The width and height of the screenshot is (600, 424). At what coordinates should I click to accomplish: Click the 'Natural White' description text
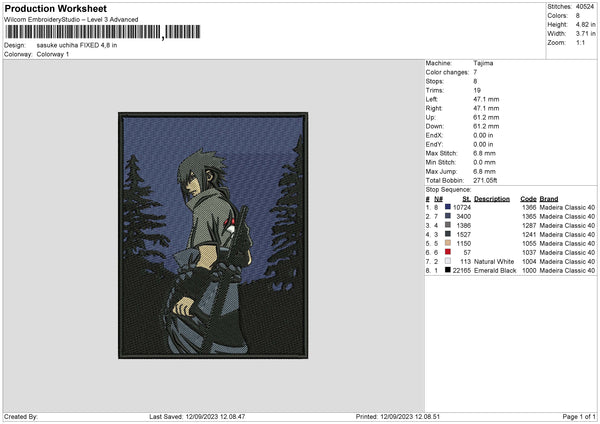tap(494, 261)
